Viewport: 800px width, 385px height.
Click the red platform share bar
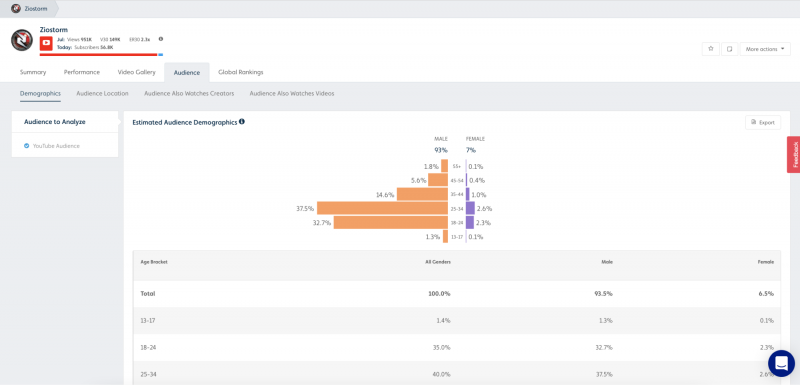pyautogui.click(x=98, y=54)
